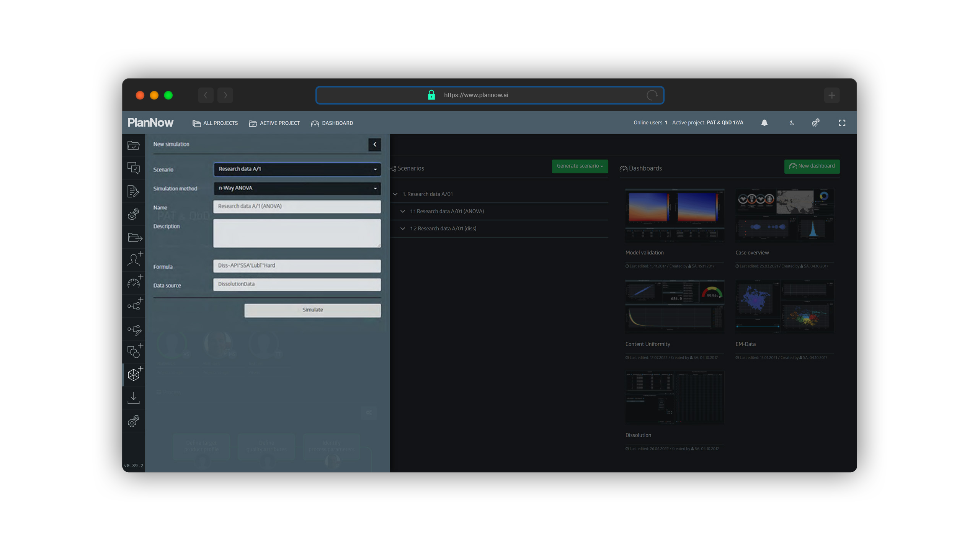
Task: Click the browser reload icon
Action: 652,95
